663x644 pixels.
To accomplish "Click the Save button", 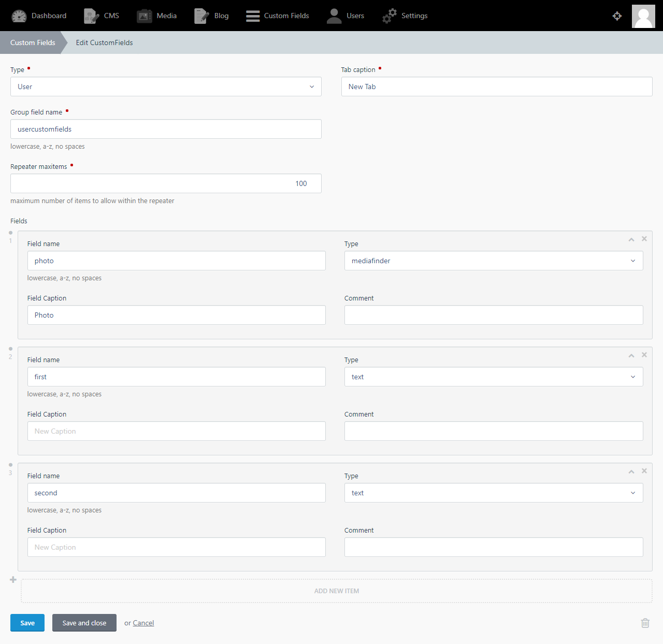I will click(x=27, y=623).
